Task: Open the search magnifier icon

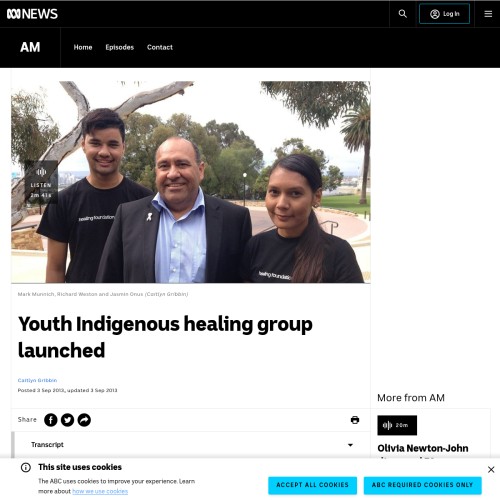Action: (403, 14)
